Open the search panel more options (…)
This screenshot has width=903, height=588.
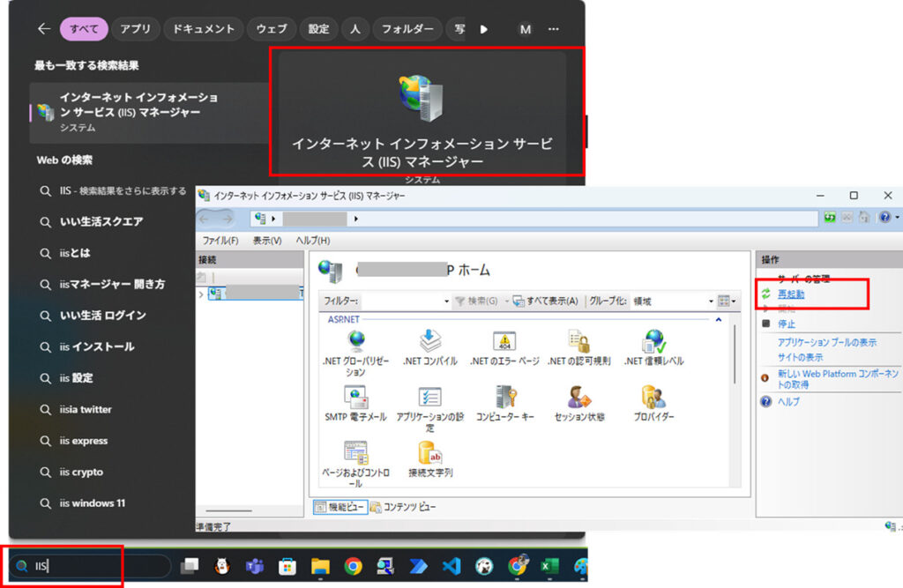(554, 29)
